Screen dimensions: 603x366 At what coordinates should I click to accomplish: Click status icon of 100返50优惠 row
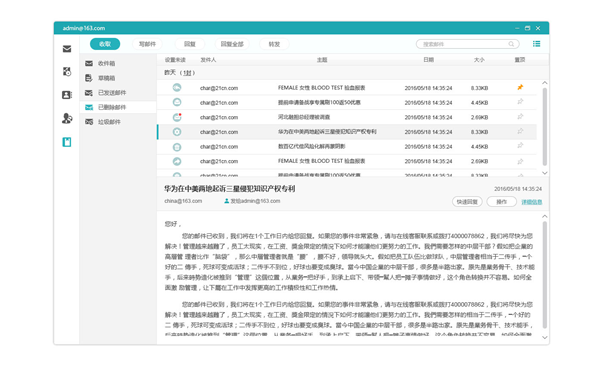click(x=177, y=102)
